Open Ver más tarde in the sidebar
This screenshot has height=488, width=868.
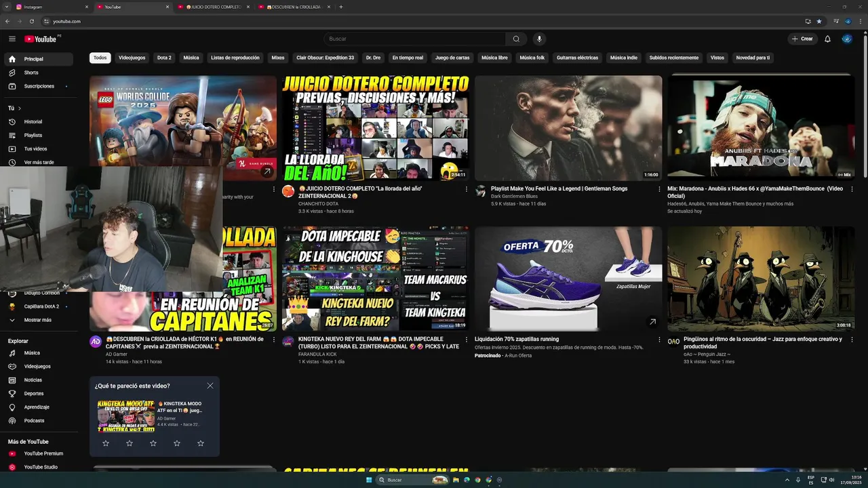tap(38, 162)
